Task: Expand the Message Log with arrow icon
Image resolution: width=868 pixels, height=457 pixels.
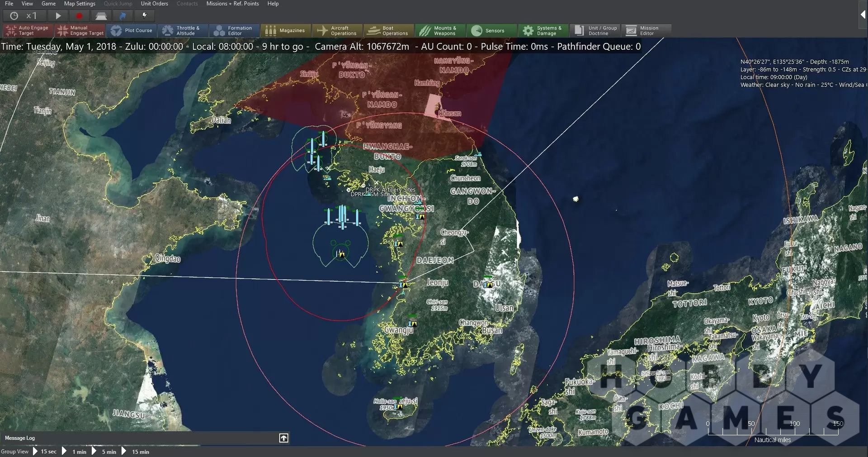Action: 283,438
